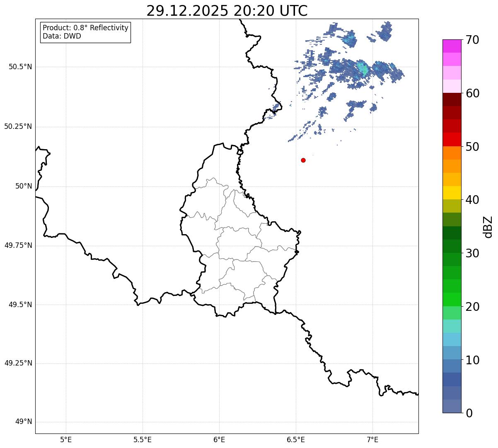The width and height of the screenshot is (498, 448).
Task: Click the 5°E longitude label
Action: click(66, 439)
